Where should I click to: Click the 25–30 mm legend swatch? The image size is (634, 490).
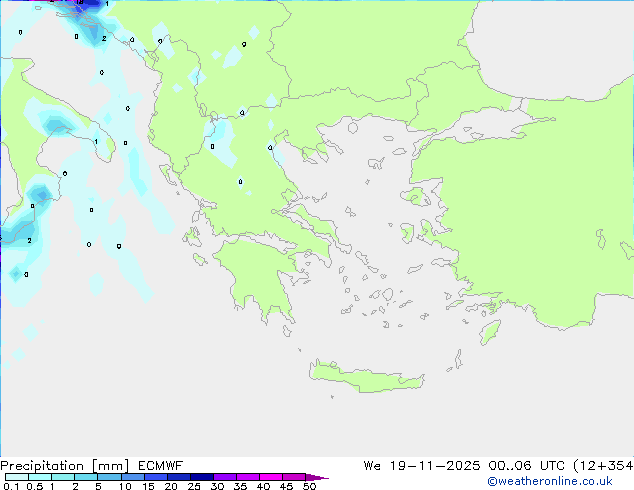click(x=202, y=477)
